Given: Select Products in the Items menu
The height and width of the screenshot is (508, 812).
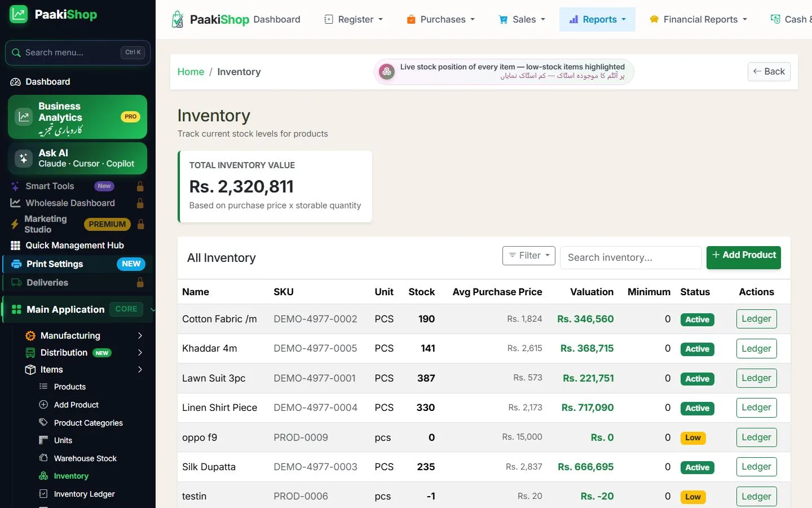Looking at the screenshot, I should point(70,387).
